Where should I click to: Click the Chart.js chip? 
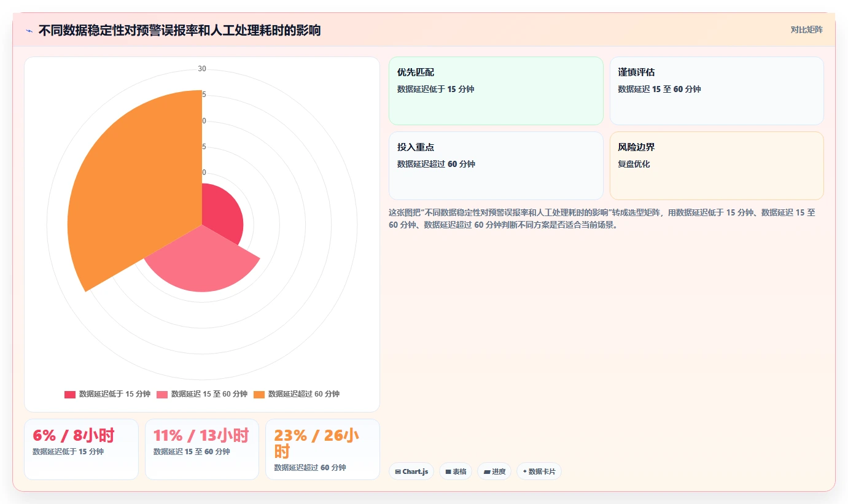(x=411, y=471)
